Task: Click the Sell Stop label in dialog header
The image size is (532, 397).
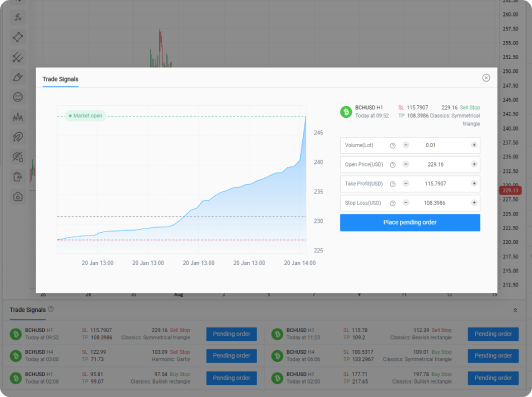Action: (470, 108)
